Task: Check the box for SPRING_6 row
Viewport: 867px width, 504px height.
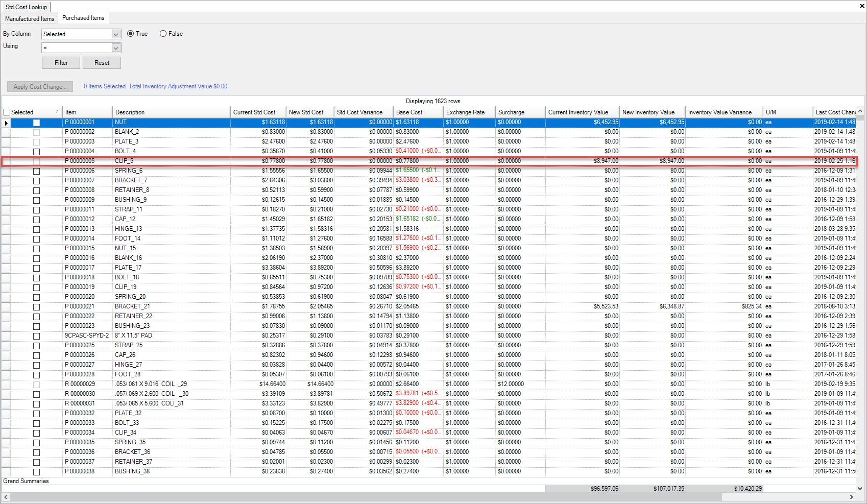Action: 36,171
